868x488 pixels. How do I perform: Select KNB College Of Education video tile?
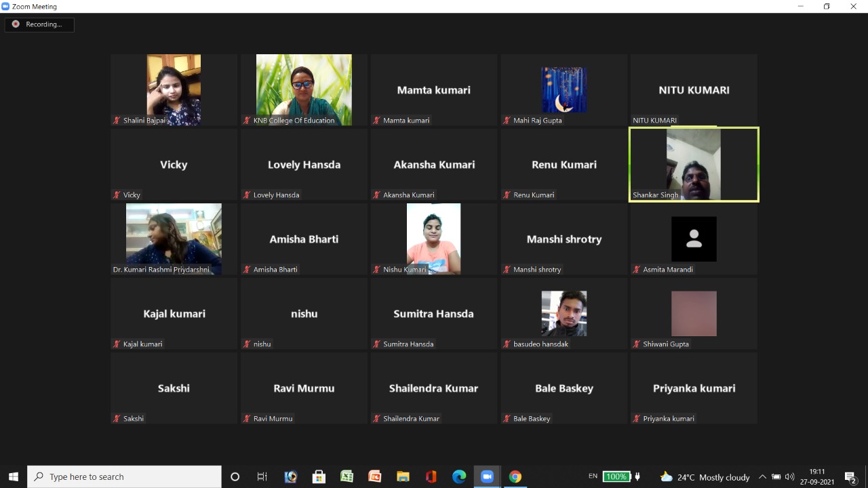point(304,89)
